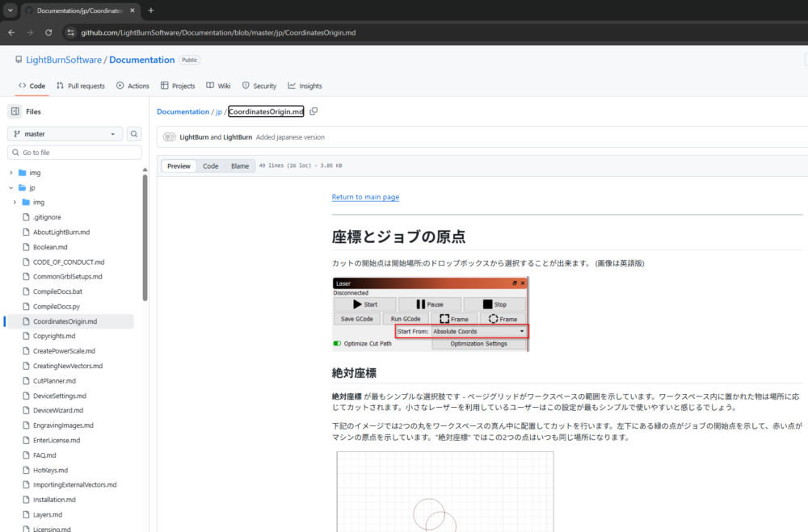The width and height of the screenshot is (808, 532).
Task: Click the browser back arrow
Action: coord(11,32)
